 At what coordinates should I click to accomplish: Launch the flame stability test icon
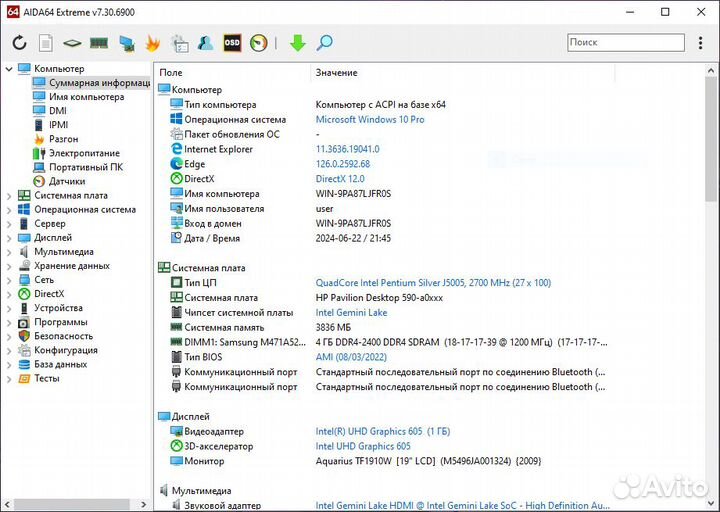153,43
